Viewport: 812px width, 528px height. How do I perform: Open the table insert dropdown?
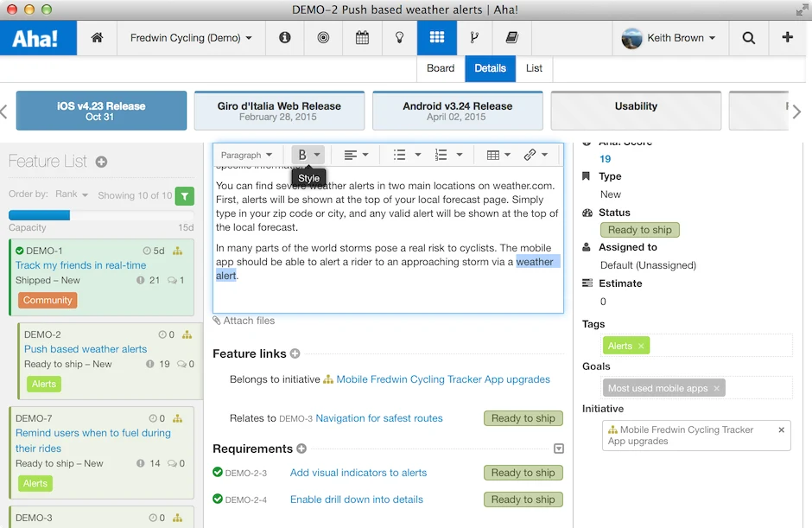498,155
